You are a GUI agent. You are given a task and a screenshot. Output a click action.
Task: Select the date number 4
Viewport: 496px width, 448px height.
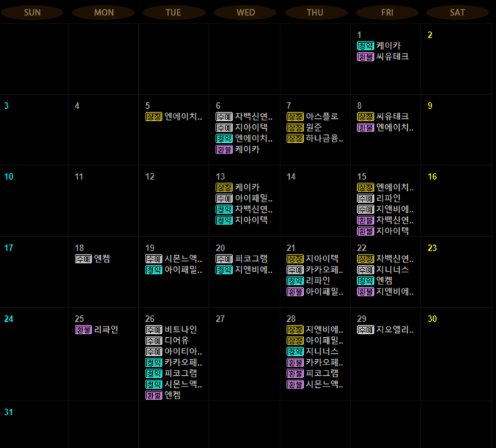point(77,105)
